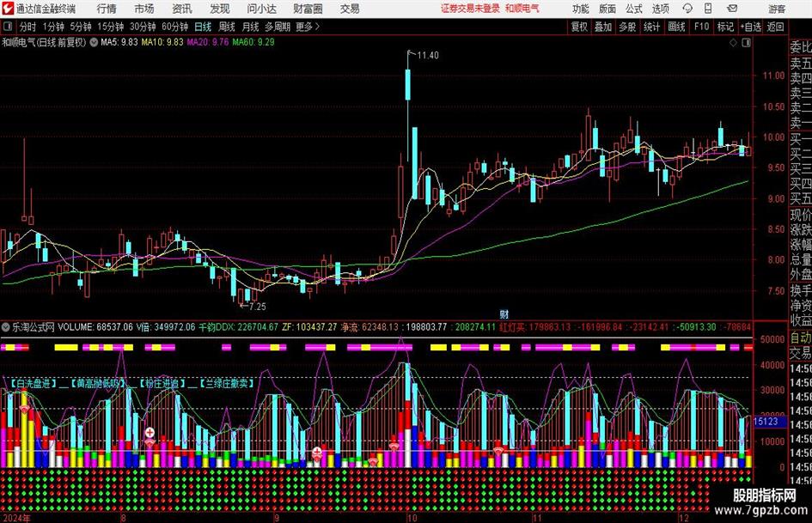Switch to 5分钟 chart period

click(x=80, y=27)
